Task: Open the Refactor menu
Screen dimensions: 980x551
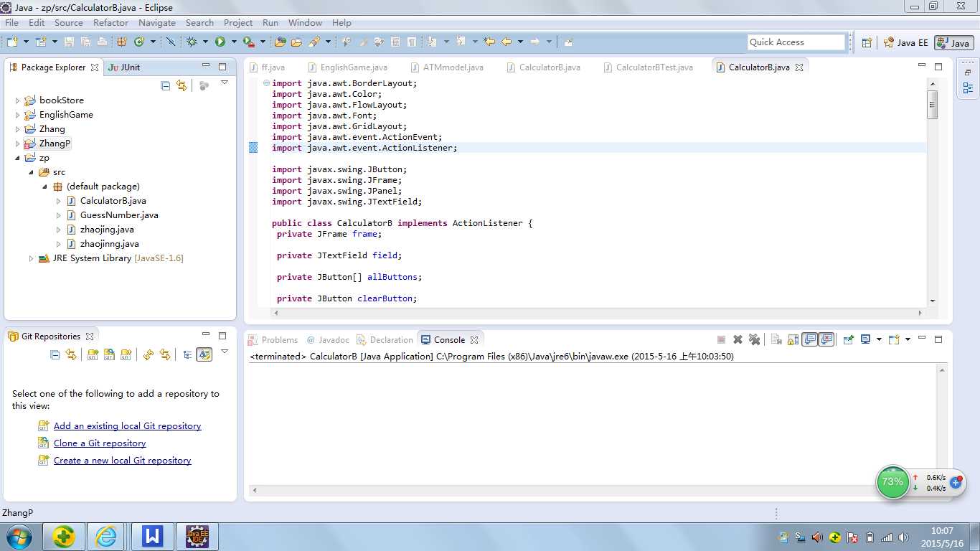Action: [110, 23]
